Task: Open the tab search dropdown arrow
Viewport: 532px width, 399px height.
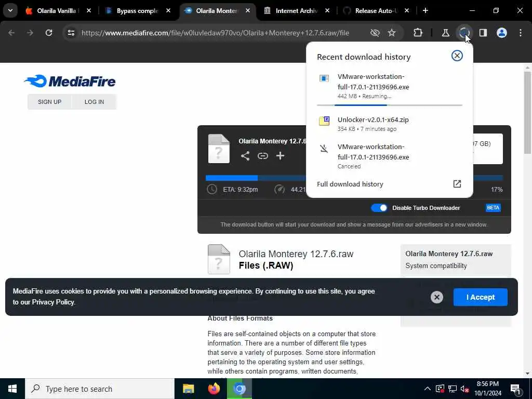Action: pyautogui.click(x=10, y=10)
